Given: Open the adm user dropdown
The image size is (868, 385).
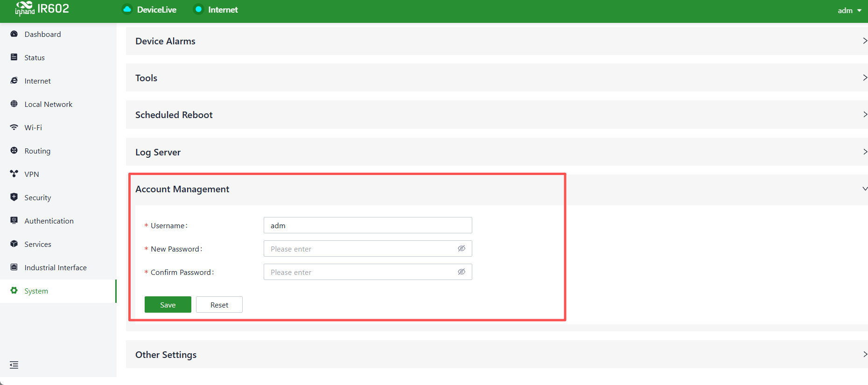Looking at the screenshot, I should point(849,10).
